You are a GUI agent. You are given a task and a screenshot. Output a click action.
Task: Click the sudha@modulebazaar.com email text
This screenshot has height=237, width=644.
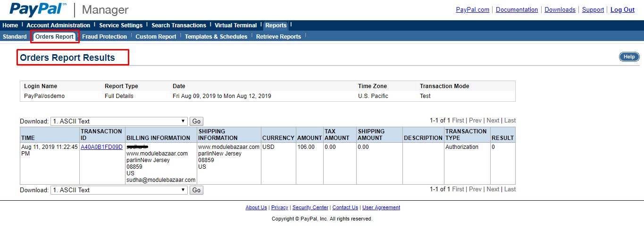[161, 180]
